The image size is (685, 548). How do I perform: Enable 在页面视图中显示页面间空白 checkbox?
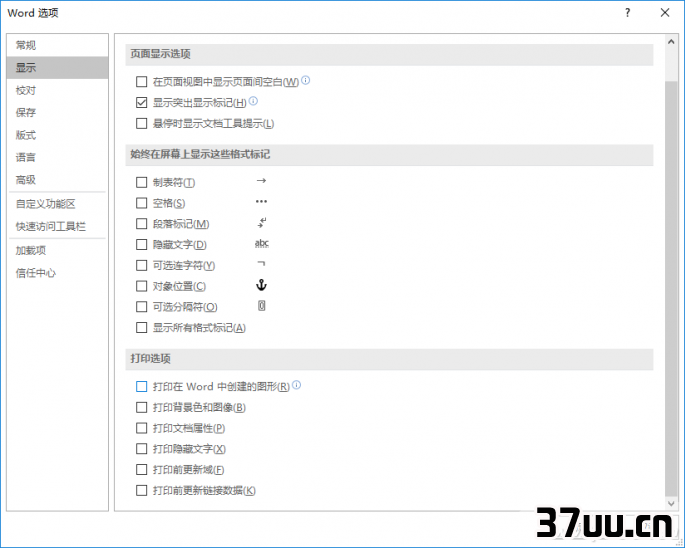142,82
